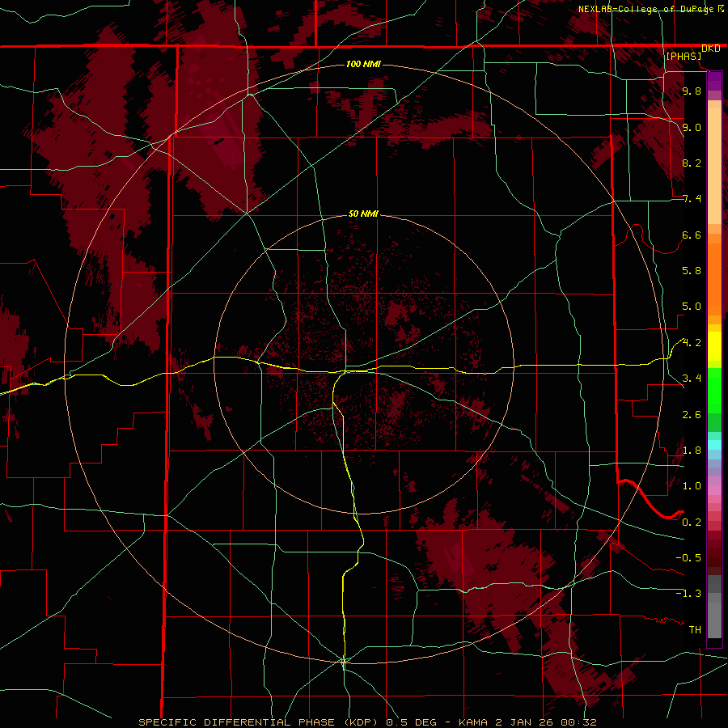Click the DKD label above the legend
Image resolution: width=728 pixels, height=728 pixels.
tap(711, 49)
